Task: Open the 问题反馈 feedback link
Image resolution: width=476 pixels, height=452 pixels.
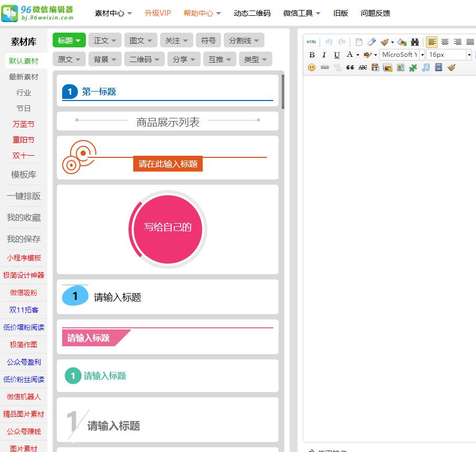Action: 375,13
